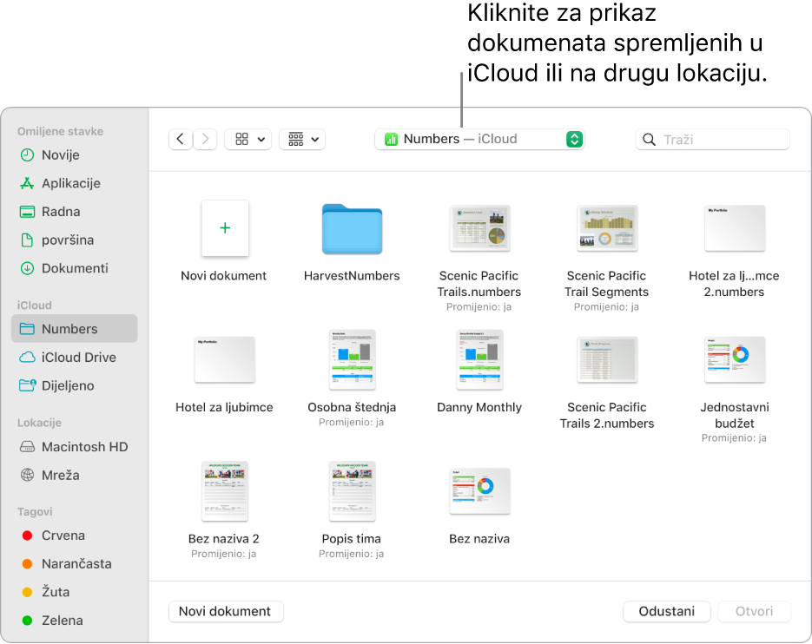Select Mreža in the sidebar
Viewport: 812px width, 644px height.
point(74,476)
